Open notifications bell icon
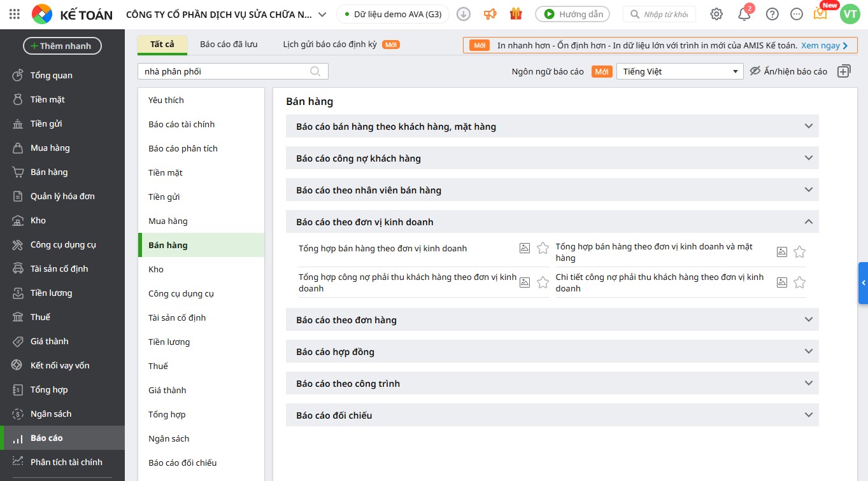The image size is (868, 481). [744, 14]
